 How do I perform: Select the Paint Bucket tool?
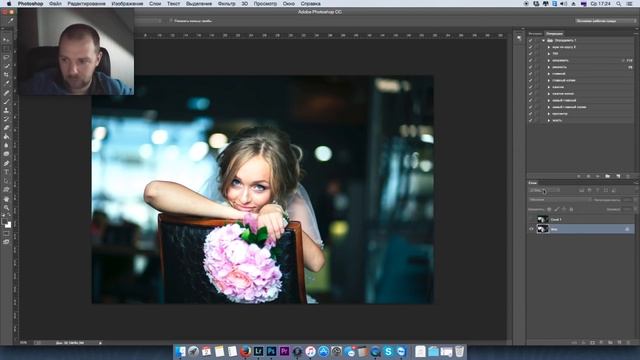pos(6,136)
